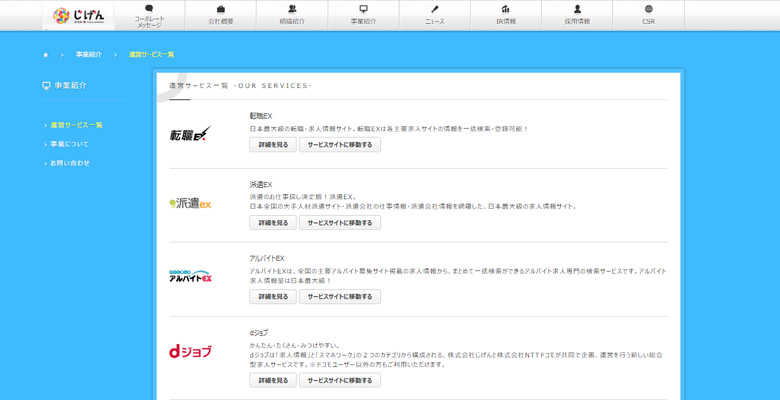
Task: Open 事業紹介 navigation item
Action: [x=363, y=16]
